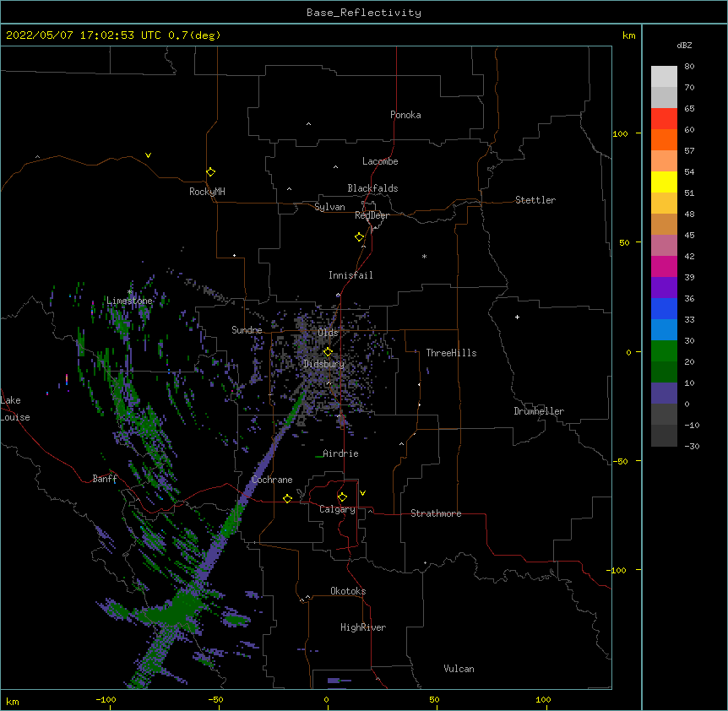Image resolution: width=728 pixels, height=711 pixels.
Task: Click the Vulcan town label
Action: point(459,669)
